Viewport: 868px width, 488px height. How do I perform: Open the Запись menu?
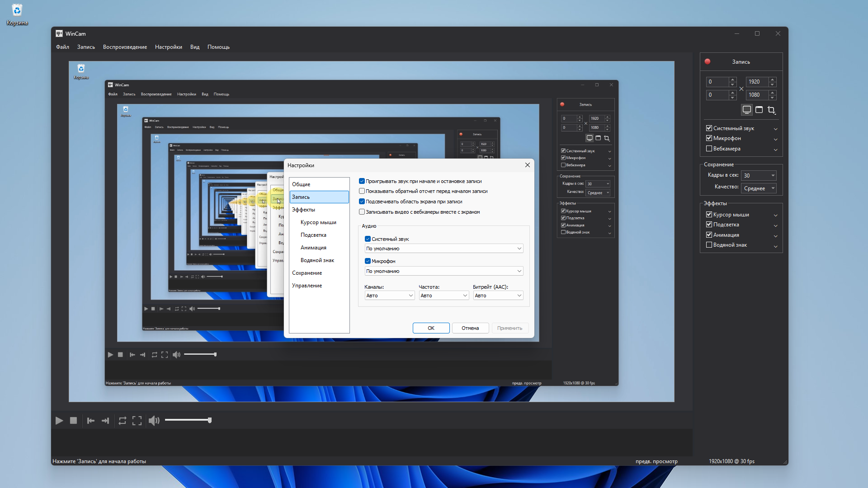point(86,47)
